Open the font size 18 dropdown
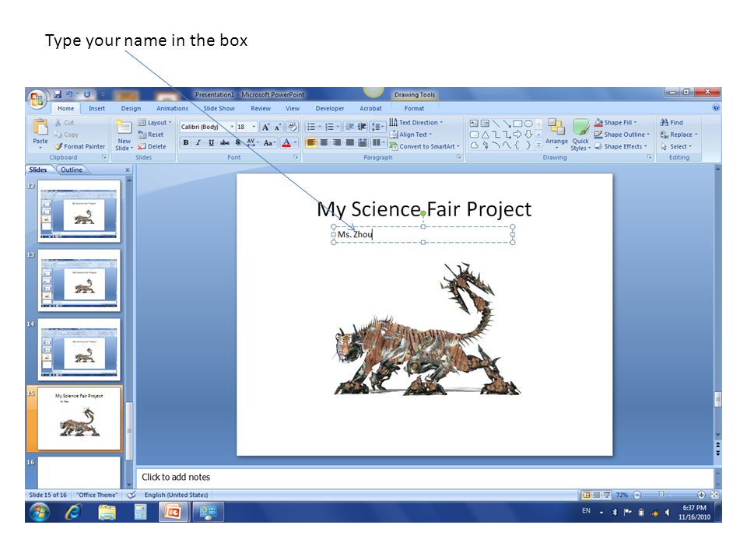Screen dimensions: 747x560 click(x=254, y=127)
